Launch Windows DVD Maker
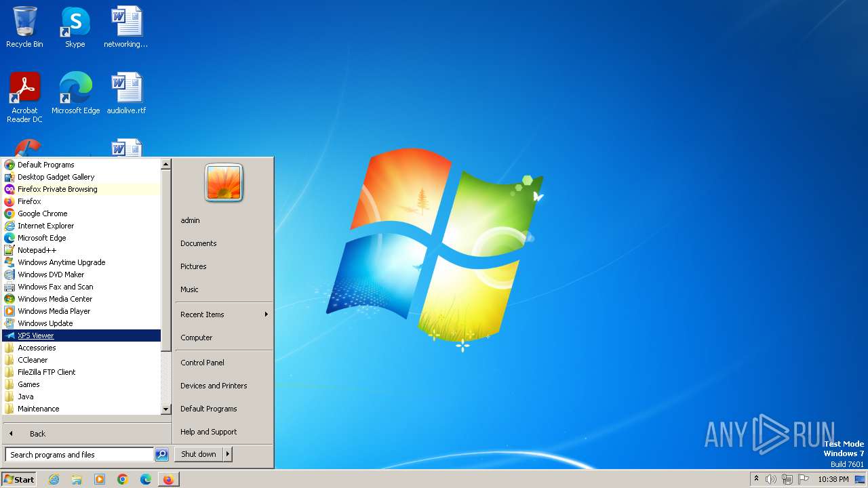Image resolution: width=868 pixels, height=488 pixels. 81,274
